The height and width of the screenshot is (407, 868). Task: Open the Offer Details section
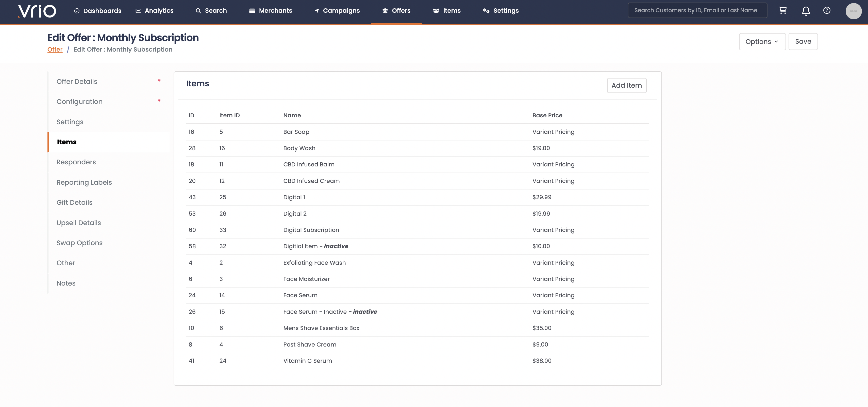(x=109, y=82)
